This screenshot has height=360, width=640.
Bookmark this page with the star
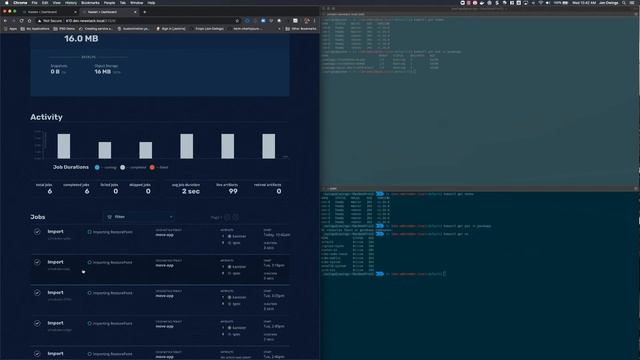click(x=237, y=20)
